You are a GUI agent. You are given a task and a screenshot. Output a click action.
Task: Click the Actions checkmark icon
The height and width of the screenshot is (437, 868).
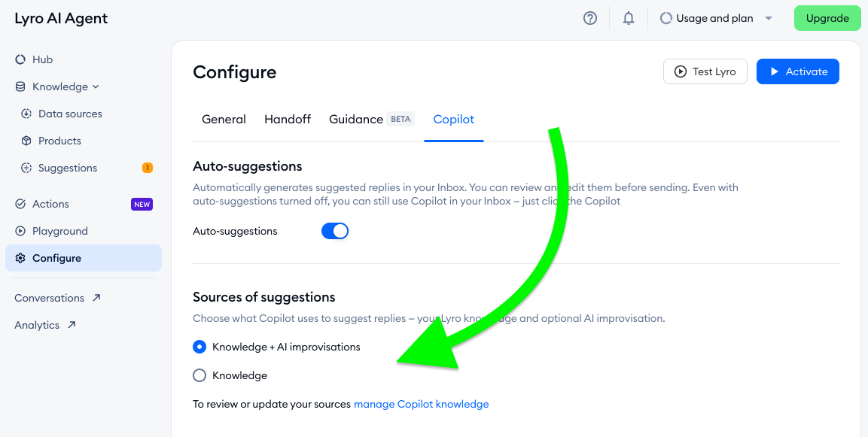(20, 204)
